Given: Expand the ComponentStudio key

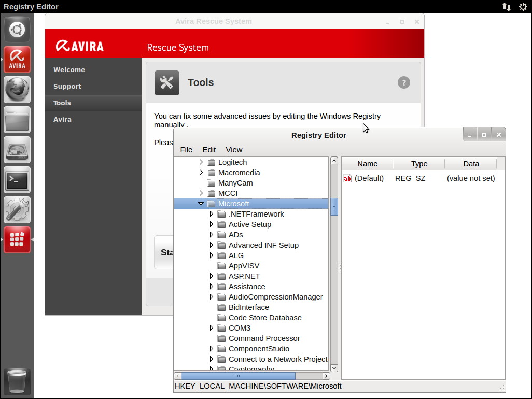Looking at the screenshot, I should [x=212, y=349].
